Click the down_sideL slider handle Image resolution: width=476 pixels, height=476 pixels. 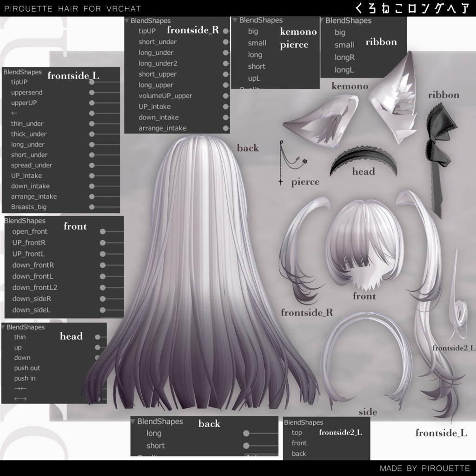pos(103,310)
